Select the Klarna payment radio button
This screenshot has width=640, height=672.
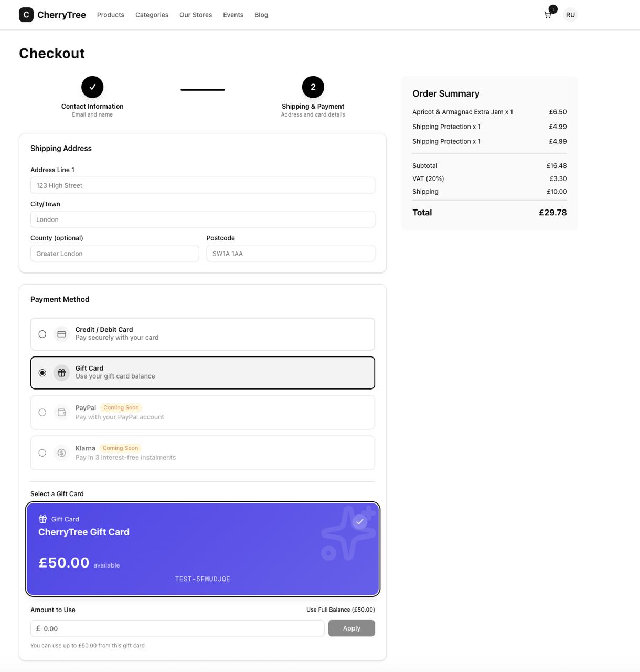pyautogui.click(x=42, y=453)
